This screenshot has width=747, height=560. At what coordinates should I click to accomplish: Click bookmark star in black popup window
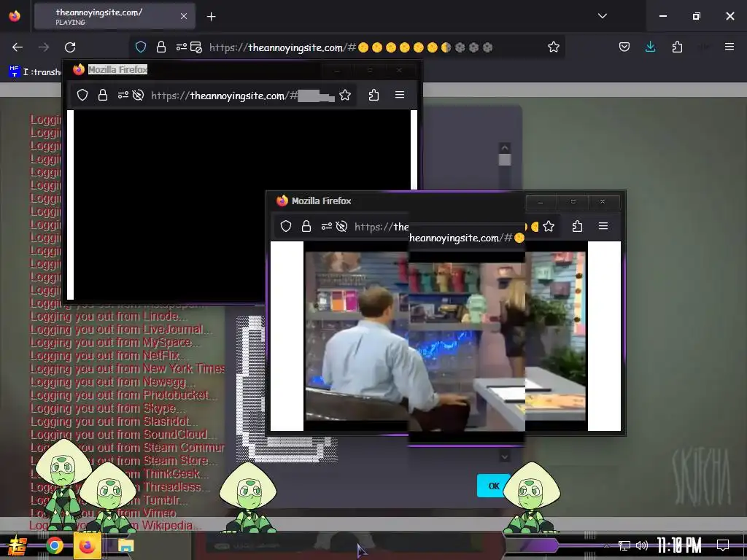click(345, 96)
